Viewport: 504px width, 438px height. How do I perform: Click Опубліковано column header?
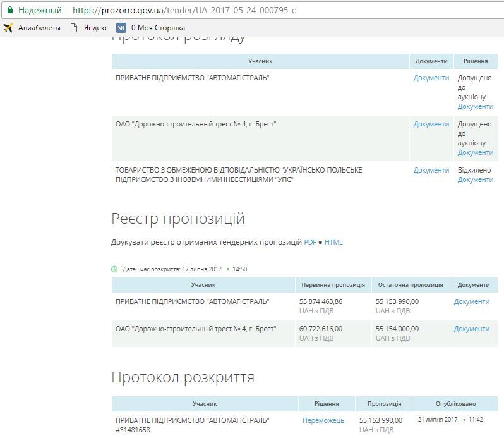pyautogui.click(x=456, y=404)
